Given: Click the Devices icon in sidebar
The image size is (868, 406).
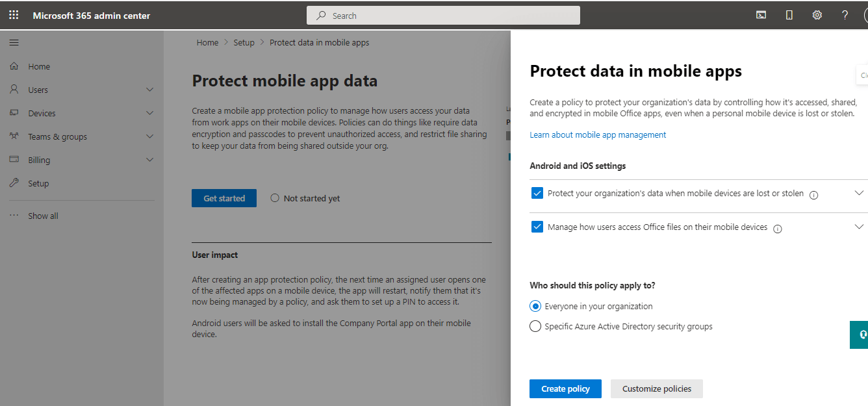Looking at the screenshot, I should point(14,113).
